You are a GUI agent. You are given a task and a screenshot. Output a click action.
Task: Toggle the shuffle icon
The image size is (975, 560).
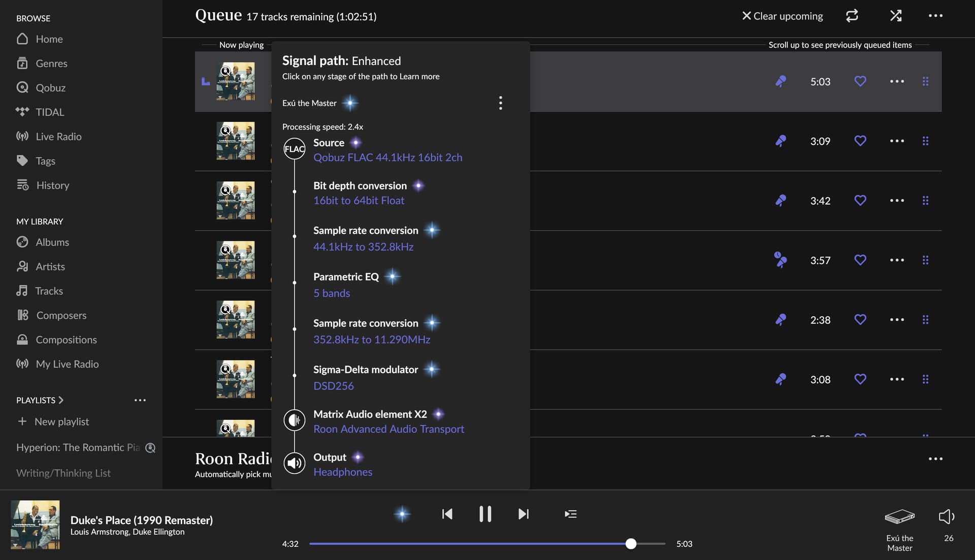click(x=896, y=16)
